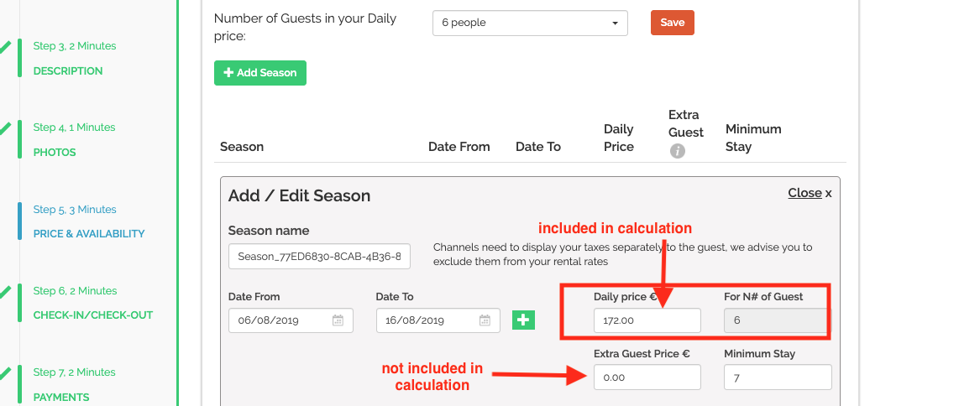The width and height of the screenshot is (980, 406).
Task: Click the Add Season button
Action: tap(260, 72)
